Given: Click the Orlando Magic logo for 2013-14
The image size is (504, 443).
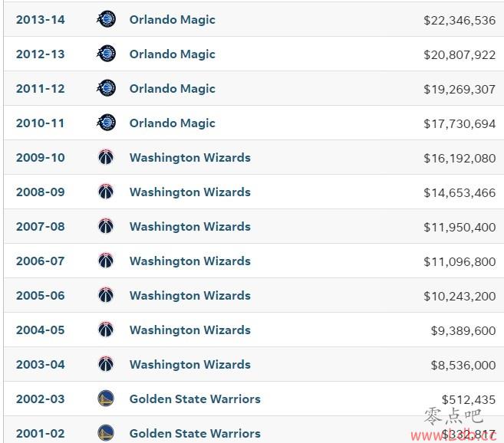Looking at the screenshot, I should click(107, 19).
